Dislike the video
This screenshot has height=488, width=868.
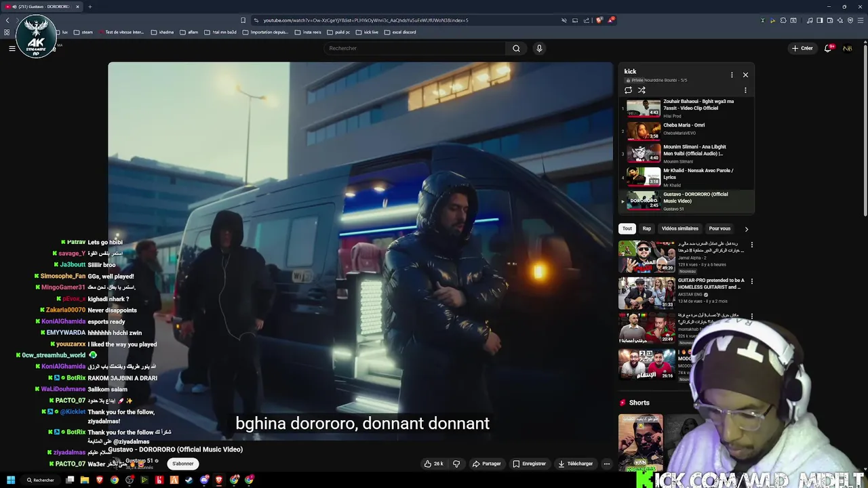pyautogui.click(x=456, y=464)
